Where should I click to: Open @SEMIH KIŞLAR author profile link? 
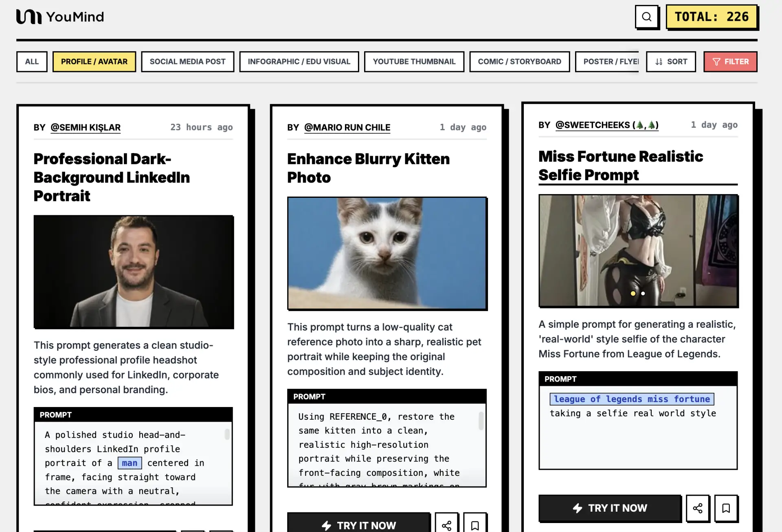(x=86, y=127)
